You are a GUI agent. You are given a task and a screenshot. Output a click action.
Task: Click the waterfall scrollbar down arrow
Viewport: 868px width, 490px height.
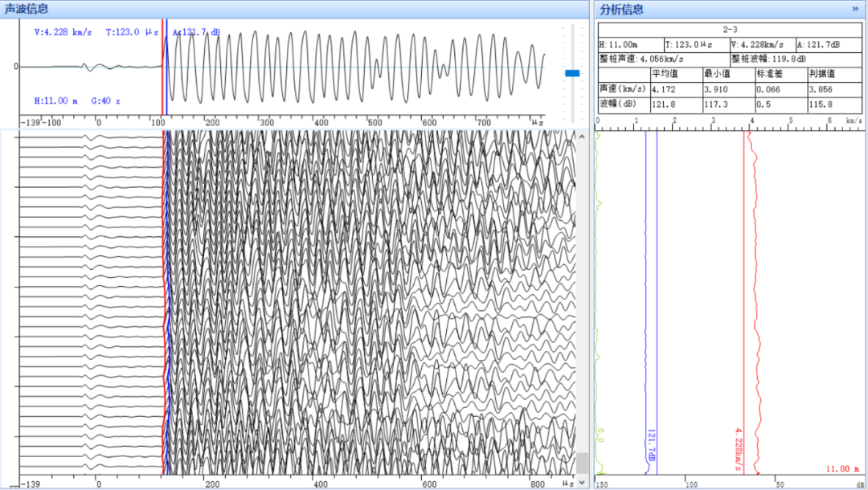(x=582, y=482)
